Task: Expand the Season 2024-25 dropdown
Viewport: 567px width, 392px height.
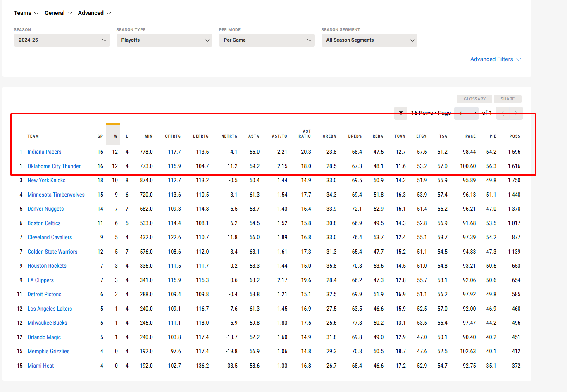Action: (x=62, y=40)
